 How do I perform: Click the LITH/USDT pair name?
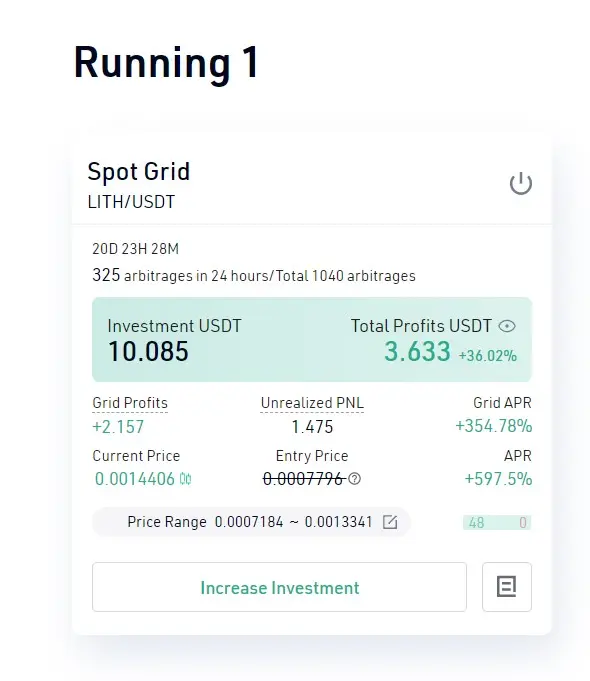(x=131, y=202)
